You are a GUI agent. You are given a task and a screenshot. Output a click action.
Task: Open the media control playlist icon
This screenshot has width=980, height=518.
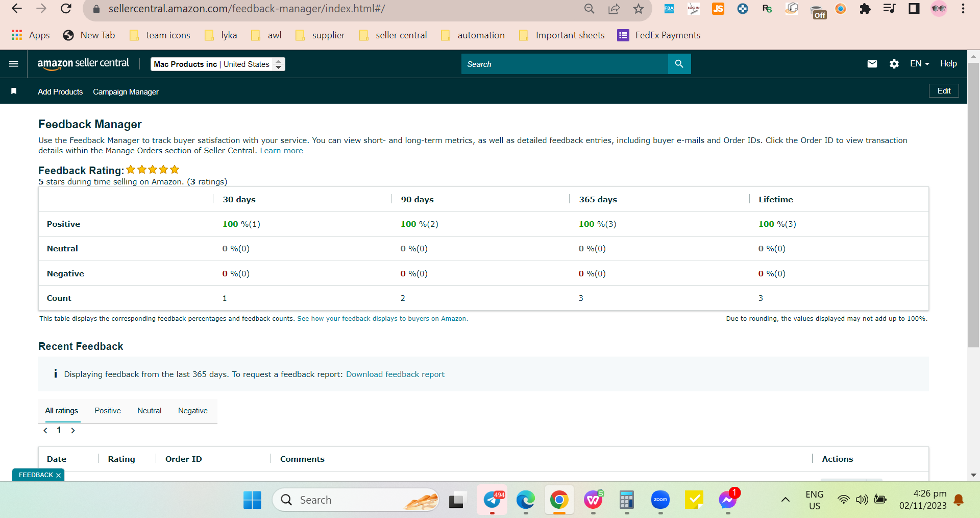pos(889,9)
